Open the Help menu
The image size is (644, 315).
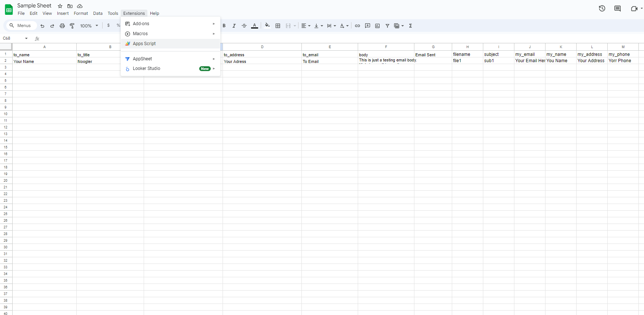coord(154,13)
